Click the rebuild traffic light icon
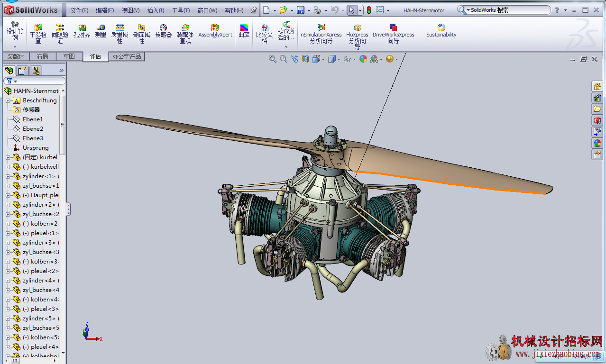The image size is (606, 364). [x=369, y=10]
